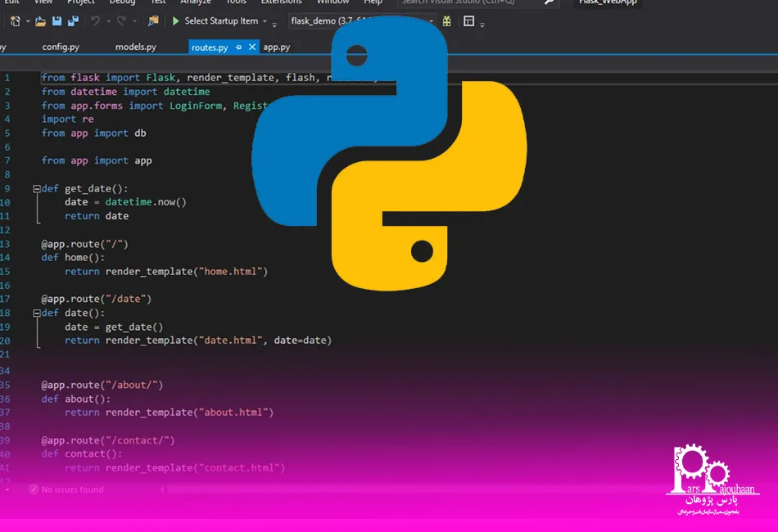
Task: Click the No issues found status indicator
Action: click(x=66, y=489)
